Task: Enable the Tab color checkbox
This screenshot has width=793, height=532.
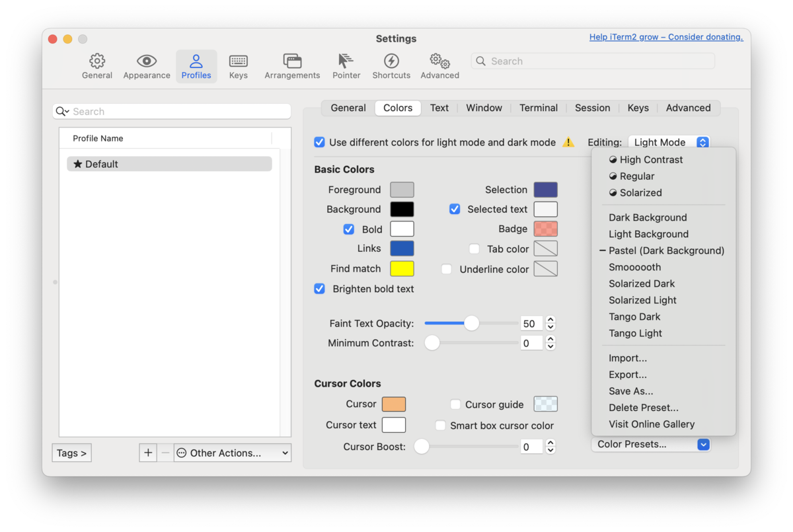Action: pos(474,249)
